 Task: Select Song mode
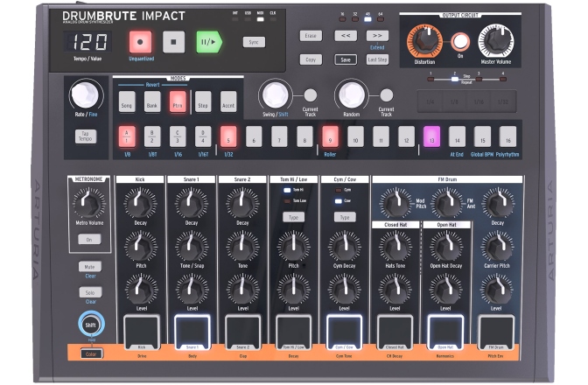point(127,101)
